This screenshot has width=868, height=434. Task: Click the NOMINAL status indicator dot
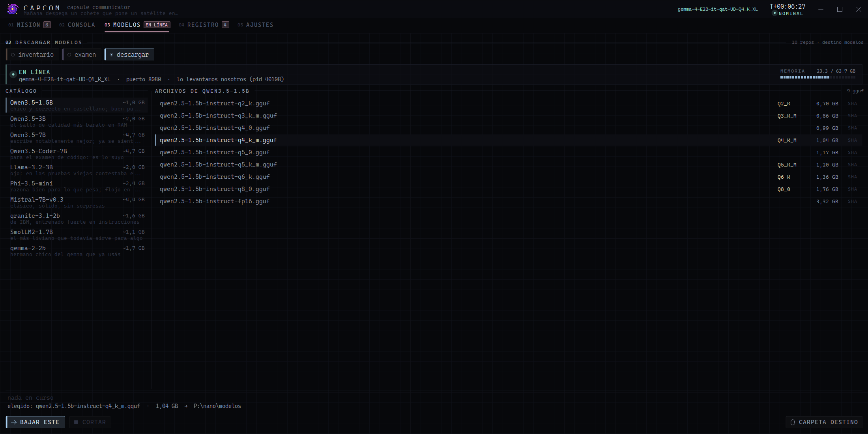click(774, 13)
